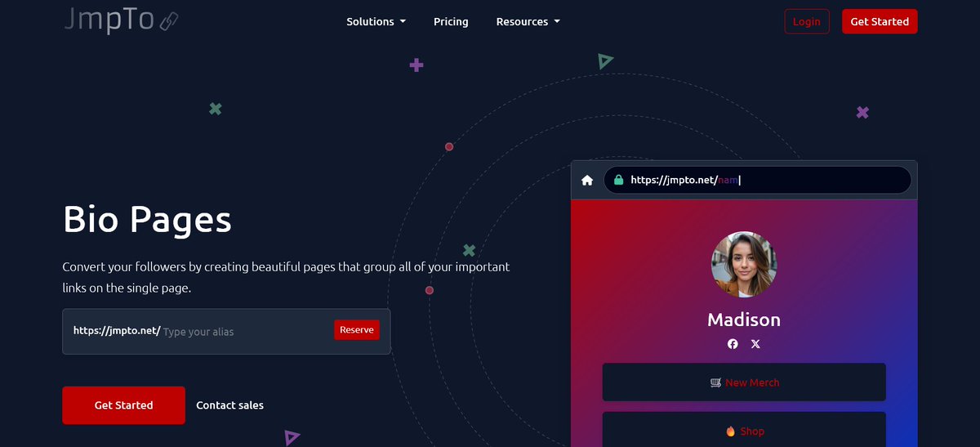Go to the Pricing page
Image resolution: width=980 pixels, height=447 pixels.
[451, 22]
